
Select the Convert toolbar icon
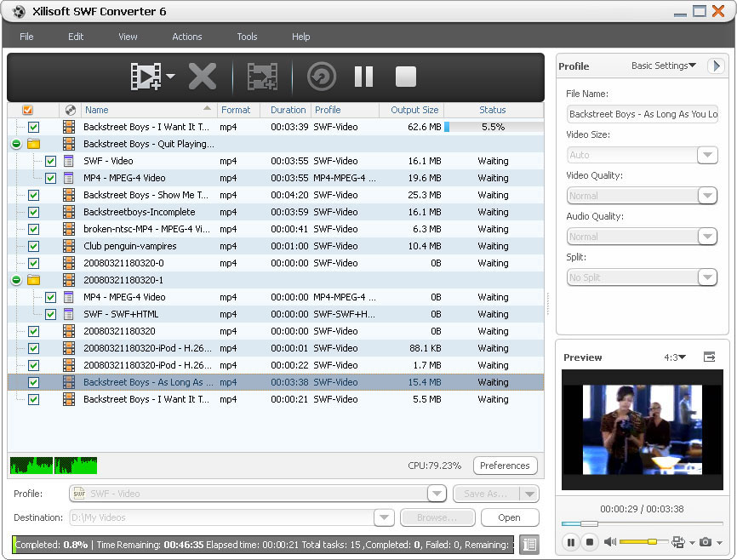pos(262,77)
